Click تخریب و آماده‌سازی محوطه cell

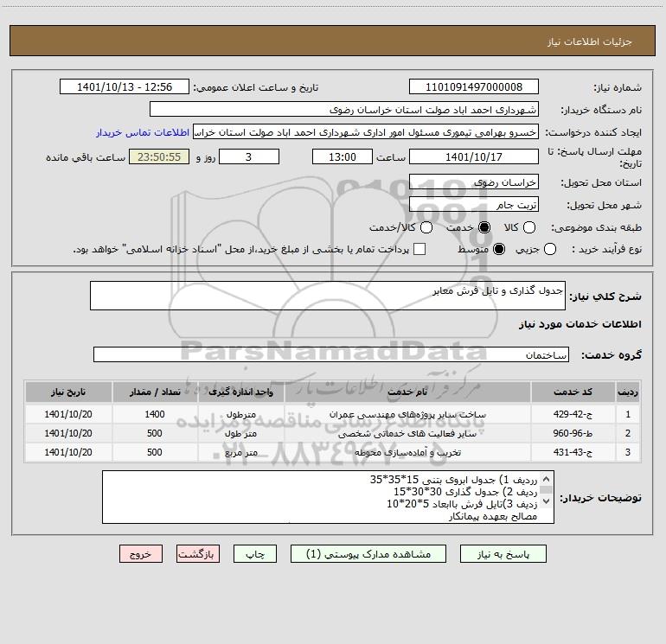[407, 453]
